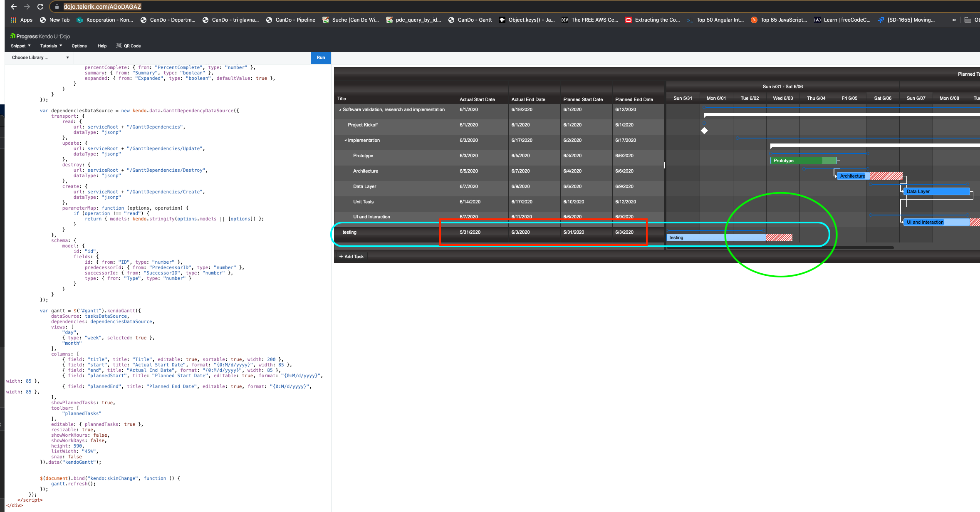Viewport: 980px width, 512px height.
Task: Open the Options menu
Action: 79,46
